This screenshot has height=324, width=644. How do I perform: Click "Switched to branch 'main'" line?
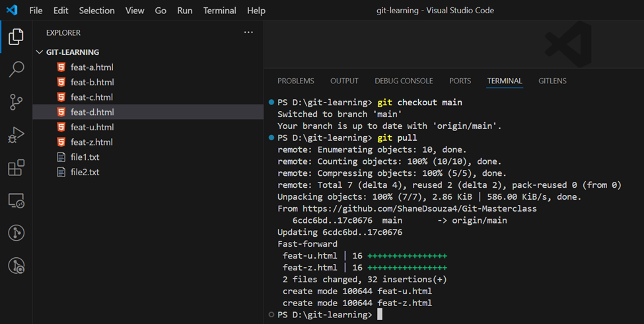[340, 114]
